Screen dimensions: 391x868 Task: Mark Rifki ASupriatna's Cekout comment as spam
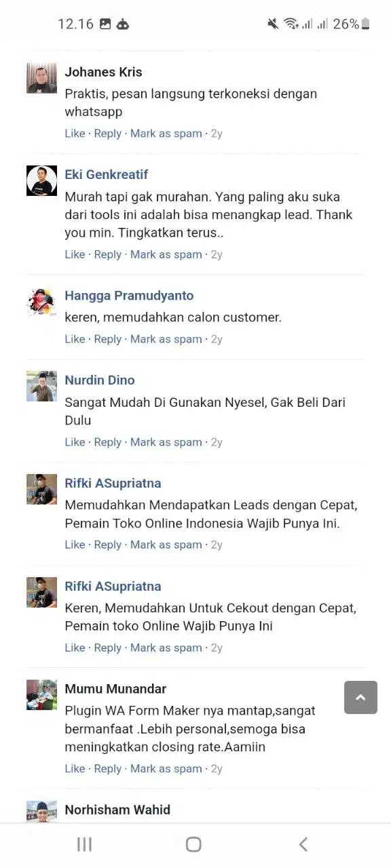166,648
